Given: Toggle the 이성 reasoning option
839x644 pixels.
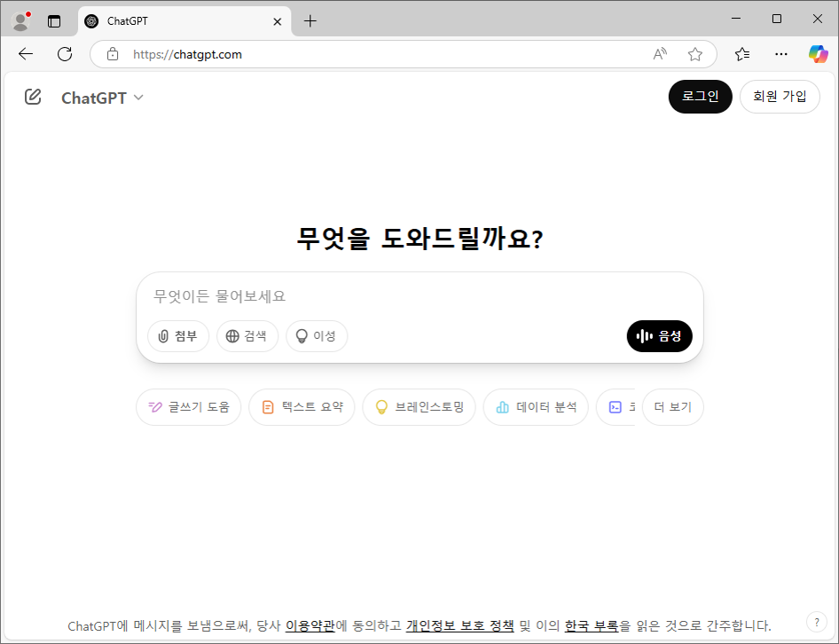Looking at the screenshot, I should (x=317, y=336).
